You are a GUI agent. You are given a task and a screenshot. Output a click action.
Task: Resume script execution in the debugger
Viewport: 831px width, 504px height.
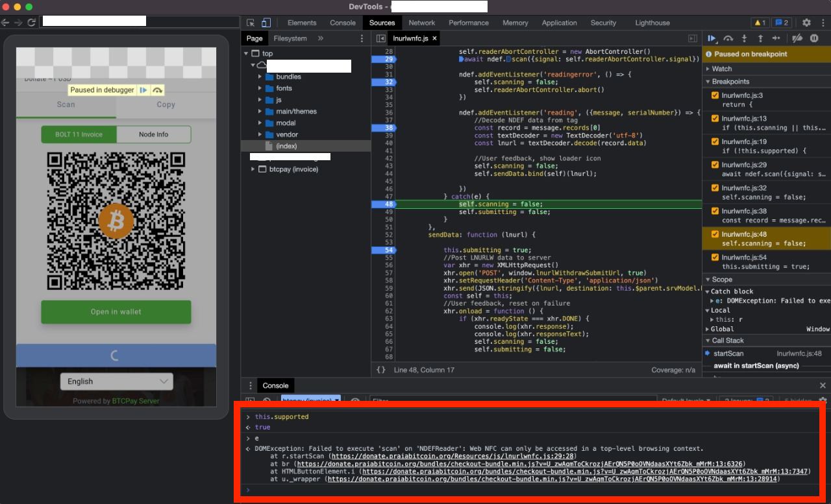(x=712, y=38)
